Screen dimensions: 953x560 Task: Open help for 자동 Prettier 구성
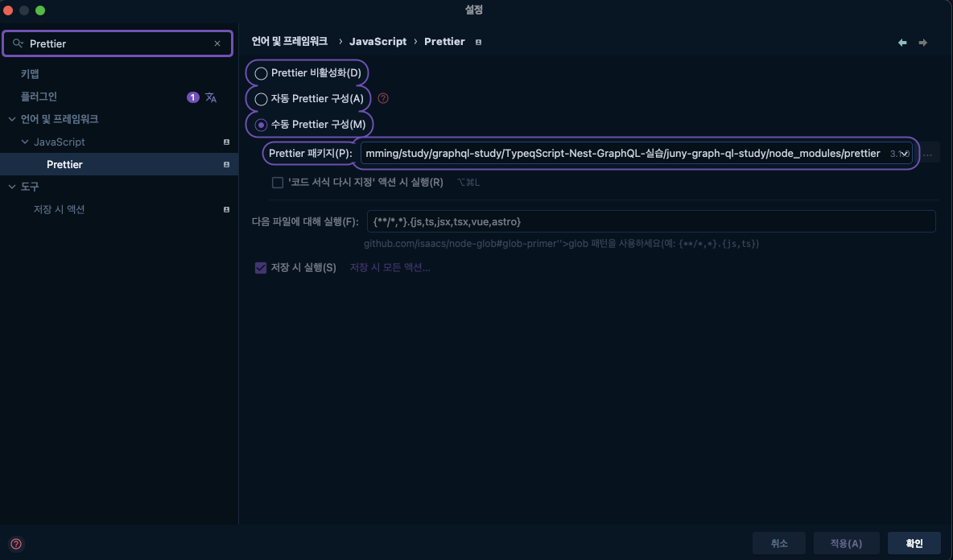point(383,98)
